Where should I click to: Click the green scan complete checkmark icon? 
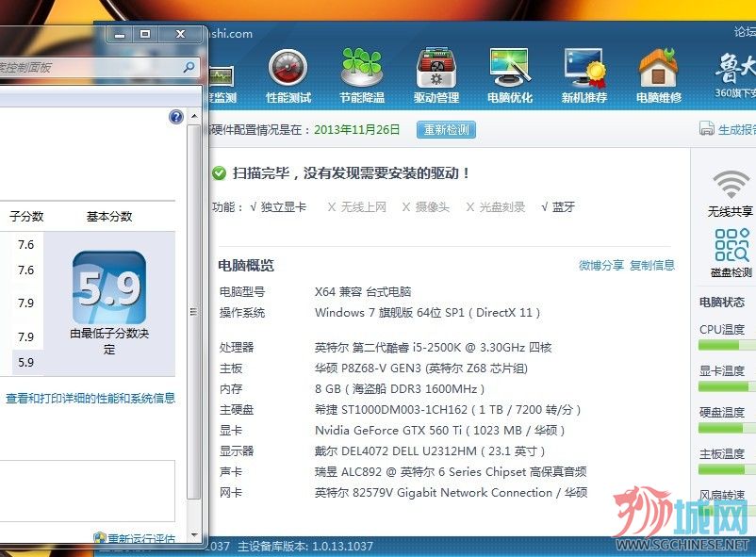point(219,173)
